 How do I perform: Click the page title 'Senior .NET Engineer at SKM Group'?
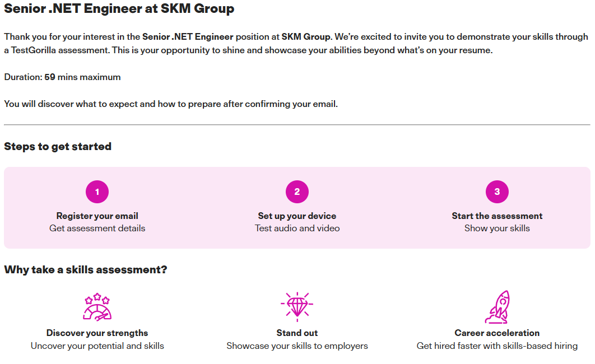click(119, 9)
